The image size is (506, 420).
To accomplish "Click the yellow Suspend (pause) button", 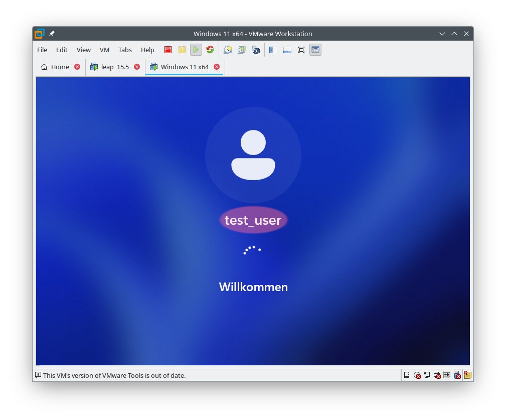I will pos(182,50).
